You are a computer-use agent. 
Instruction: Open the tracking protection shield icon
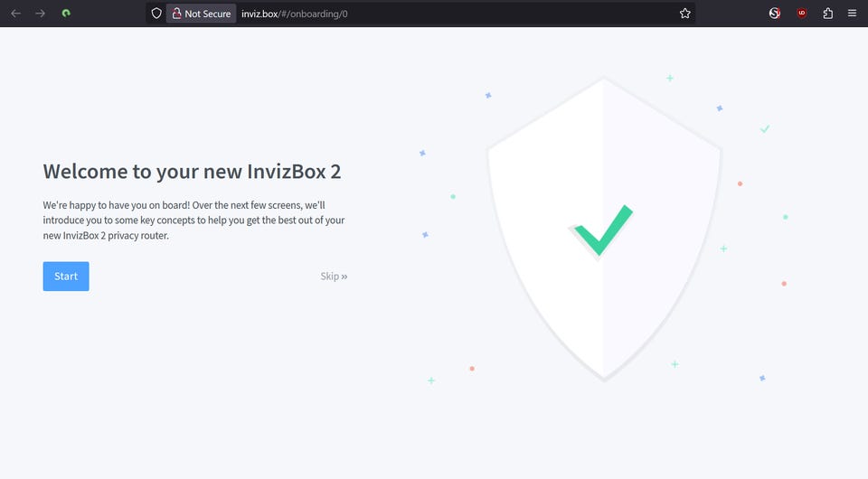[156, 14]
